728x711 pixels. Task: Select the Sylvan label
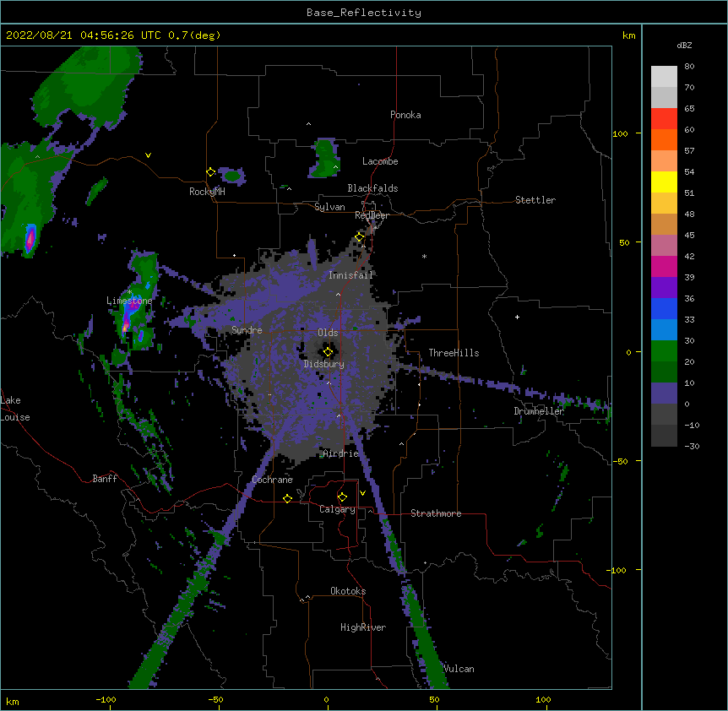coord(329,207)
